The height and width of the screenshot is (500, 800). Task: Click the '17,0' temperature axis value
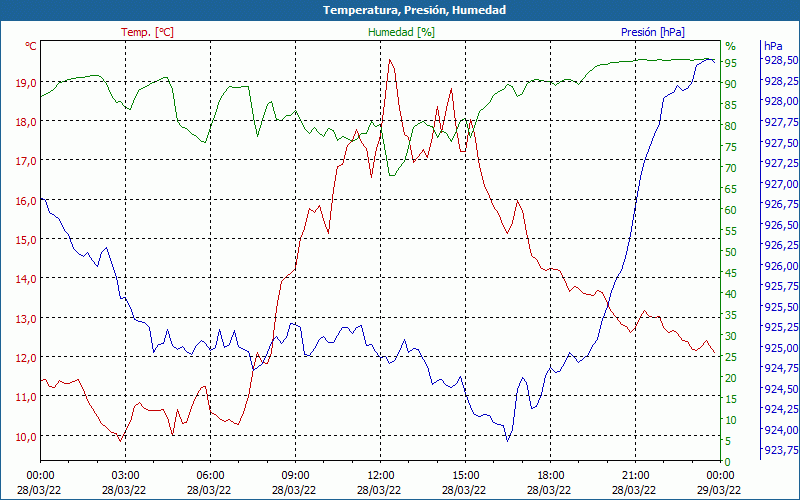pos(26,161)
